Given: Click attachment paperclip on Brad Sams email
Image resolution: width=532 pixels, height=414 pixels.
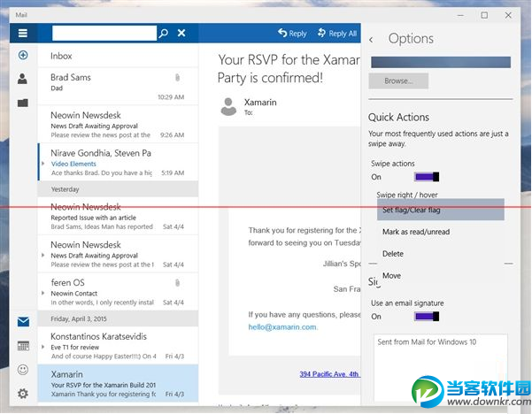Looking at the screenshot, I should pyautogui.click(x=177, y=78).
